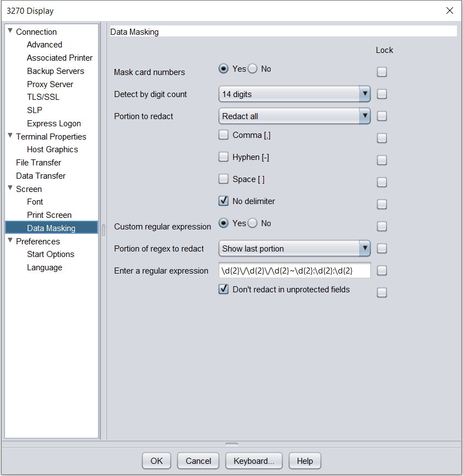Open the Keyboard... settings button
Image resolution: width=463 pixels, height=476 pixels.
click(x=254, y=461)
